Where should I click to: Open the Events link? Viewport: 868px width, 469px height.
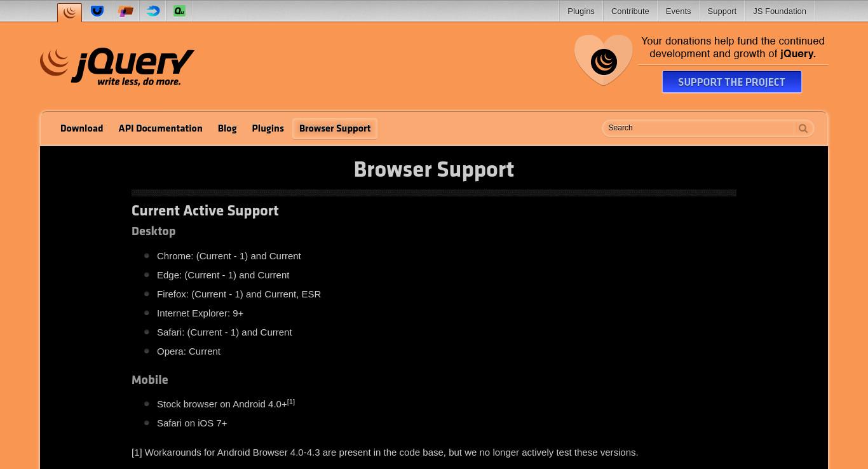click(x=678, y=11)
